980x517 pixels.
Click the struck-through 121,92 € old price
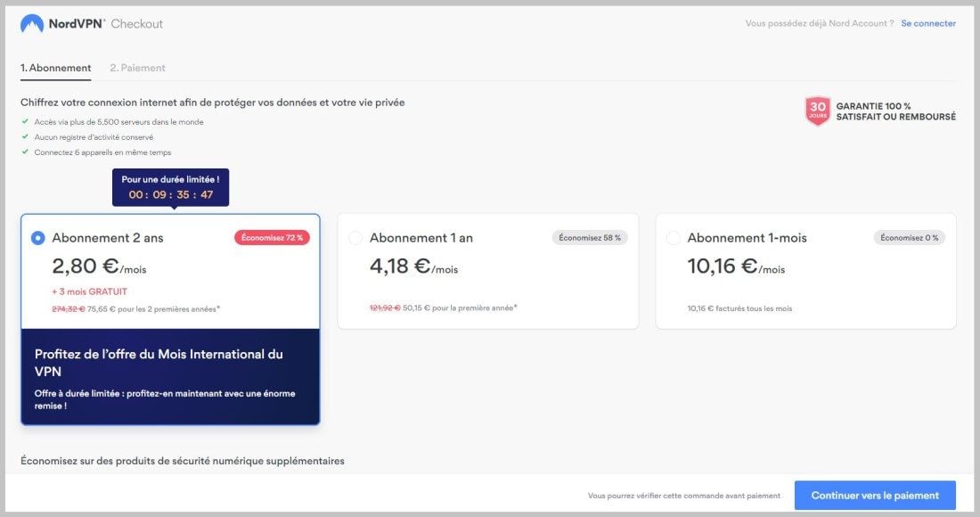(385, 308)
